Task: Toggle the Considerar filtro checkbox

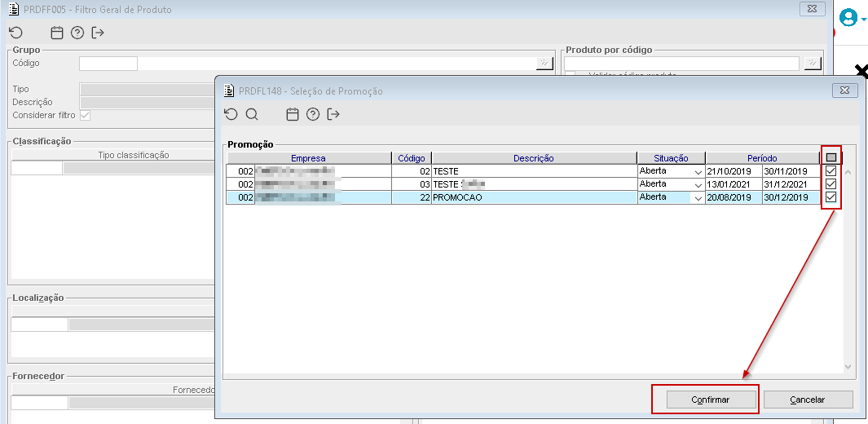Action: click(85, 116)
